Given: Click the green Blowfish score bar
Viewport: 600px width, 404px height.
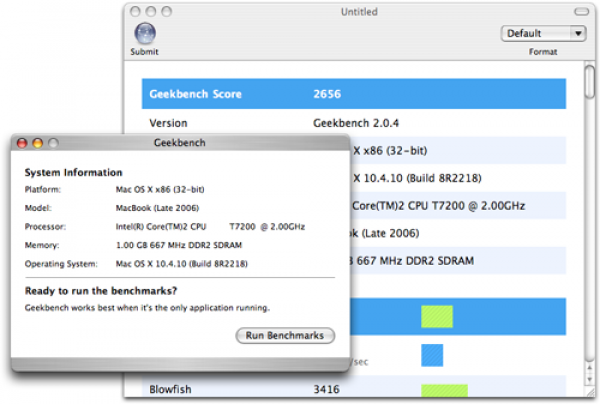Looking at the screenshot, I should [x=444, y=390].
